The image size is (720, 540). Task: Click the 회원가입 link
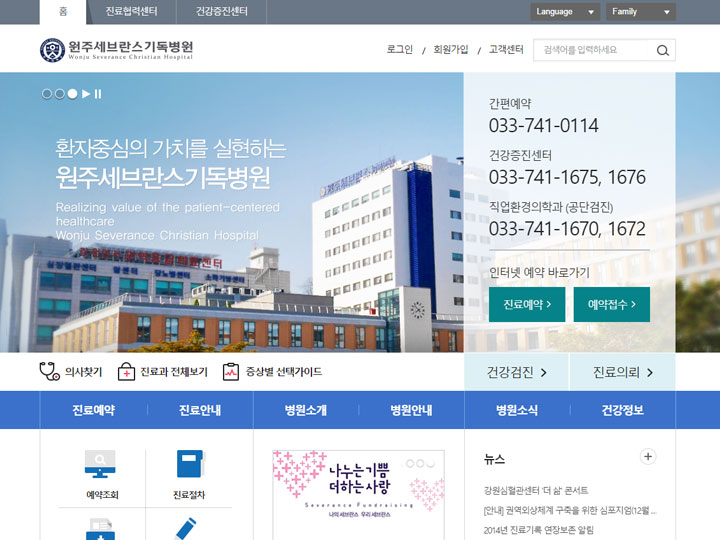click(x=451, y=50)
